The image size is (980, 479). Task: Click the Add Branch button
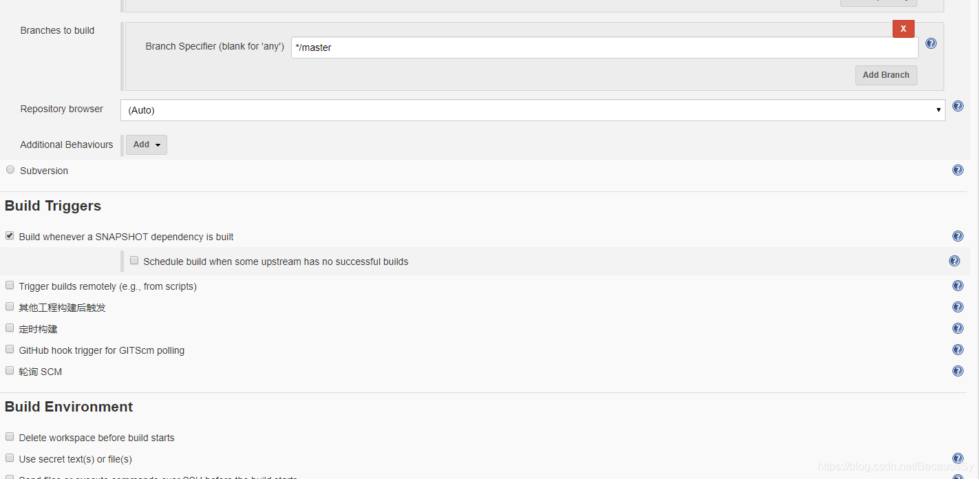(886, 75)
